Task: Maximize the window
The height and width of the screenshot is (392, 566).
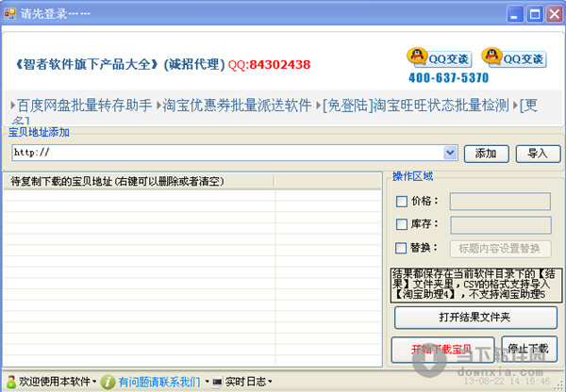Action: [535, 14]
